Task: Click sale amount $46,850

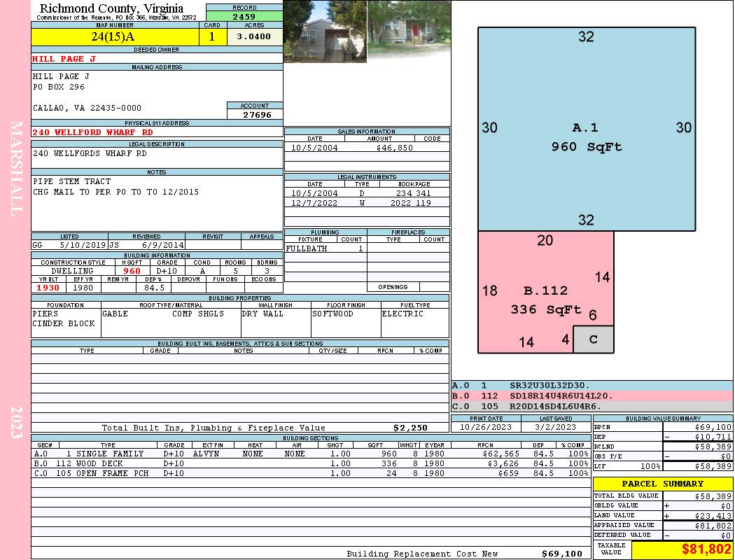Action: [395, 148]
